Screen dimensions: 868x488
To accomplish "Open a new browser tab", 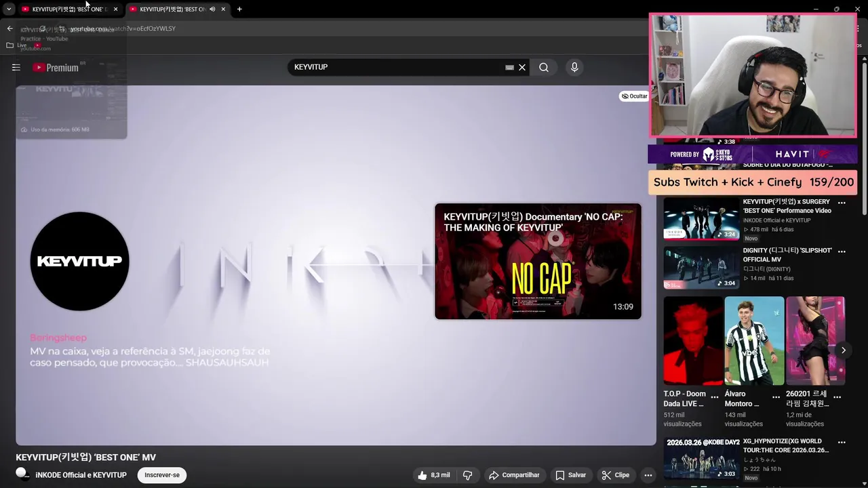I will click(x=239, y=9).
